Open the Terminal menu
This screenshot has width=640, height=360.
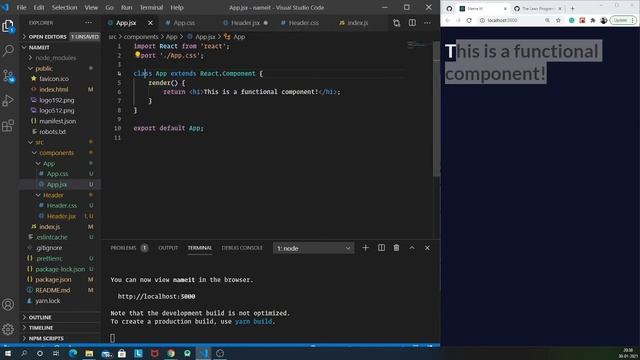151,7
